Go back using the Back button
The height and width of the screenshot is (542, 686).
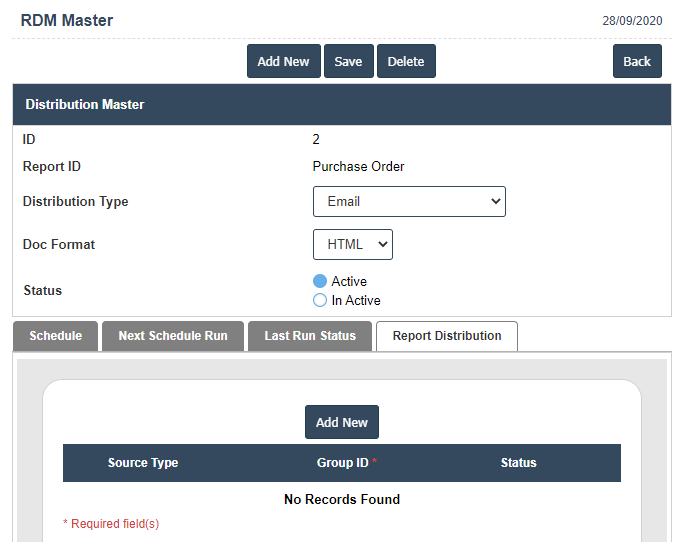(x=637, y=61)
